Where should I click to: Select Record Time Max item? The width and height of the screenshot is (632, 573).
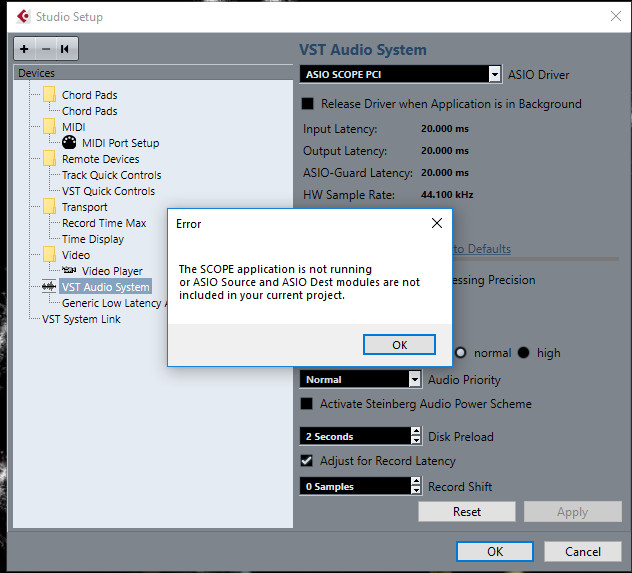(104, 223)
